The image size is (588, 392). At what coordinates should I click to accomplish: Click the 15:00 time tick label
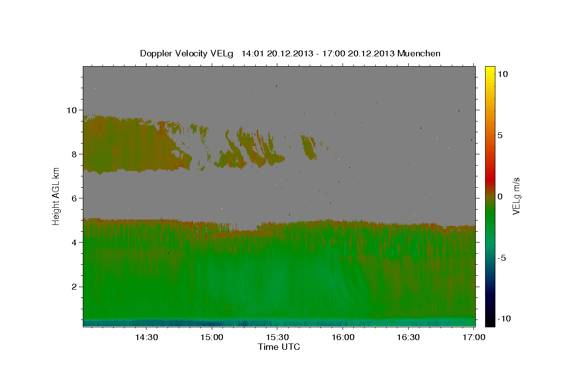click(212, 338)
